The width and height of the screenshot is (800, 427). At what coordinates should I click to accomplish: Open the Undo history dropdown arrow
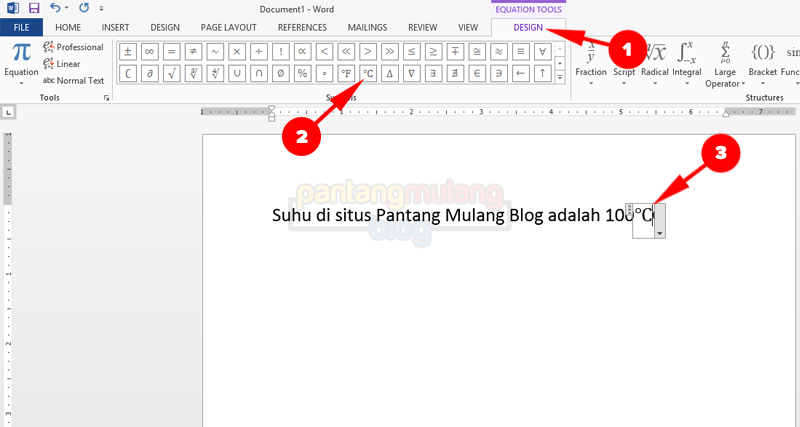(x=67, y=8)
